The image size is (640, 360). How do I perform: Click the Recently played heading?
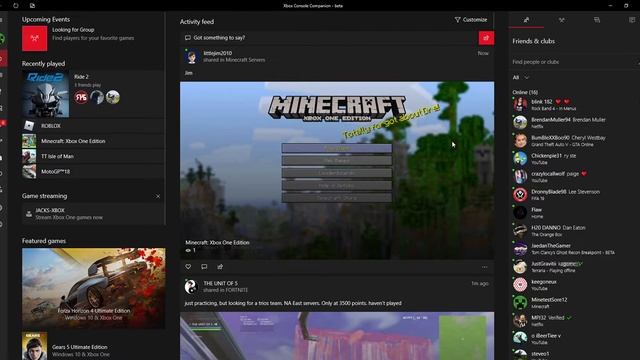click(x=43, y=64)
